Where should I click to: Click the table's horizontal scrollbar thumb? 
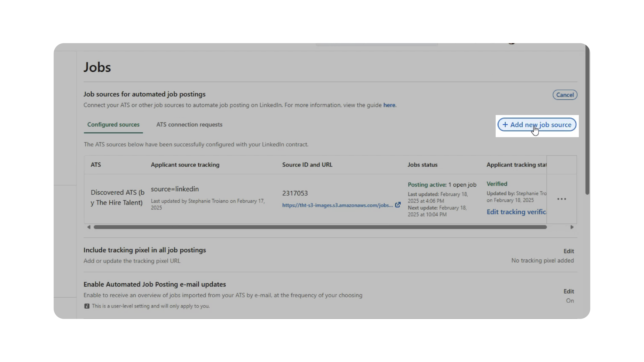click(320, 227)
